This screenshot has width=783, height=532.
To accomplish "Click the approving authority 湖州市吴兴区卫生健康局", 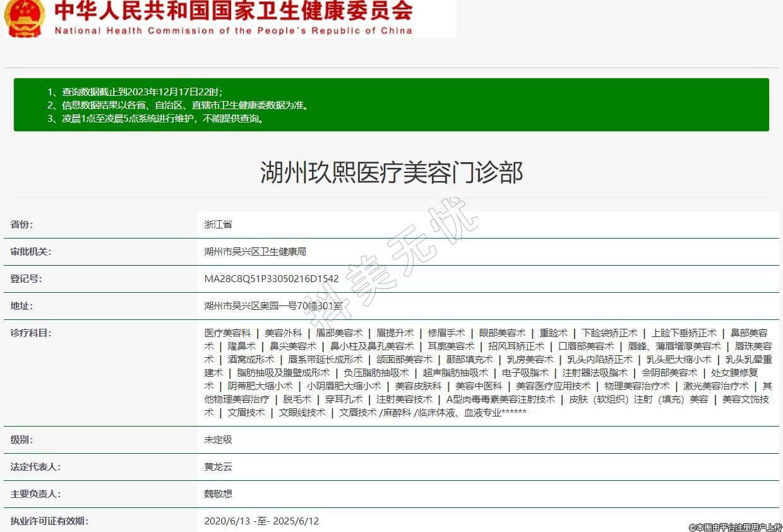I will [255, 252].
